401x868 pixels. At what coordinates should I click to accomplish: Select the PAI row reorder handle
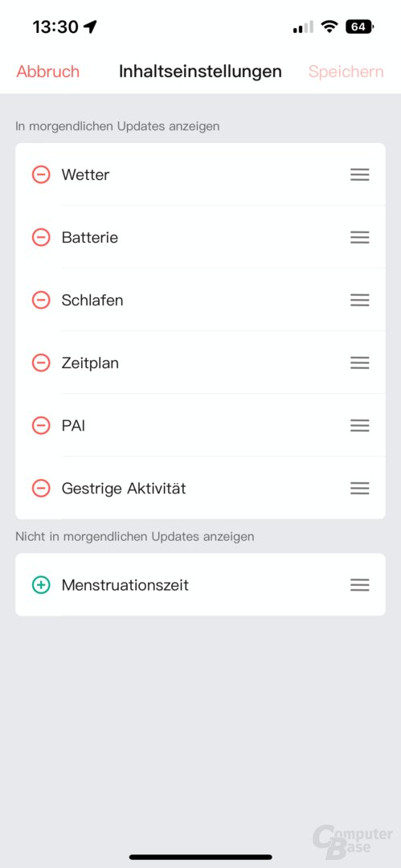tap(359, 426)
